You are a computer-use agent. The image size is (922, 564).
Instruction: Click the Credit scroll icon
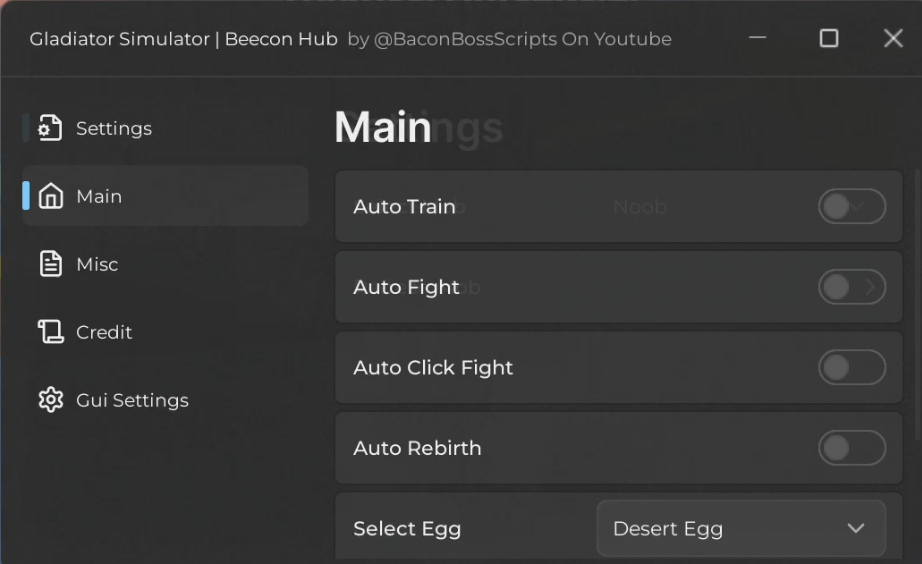[x=50, y=332]
